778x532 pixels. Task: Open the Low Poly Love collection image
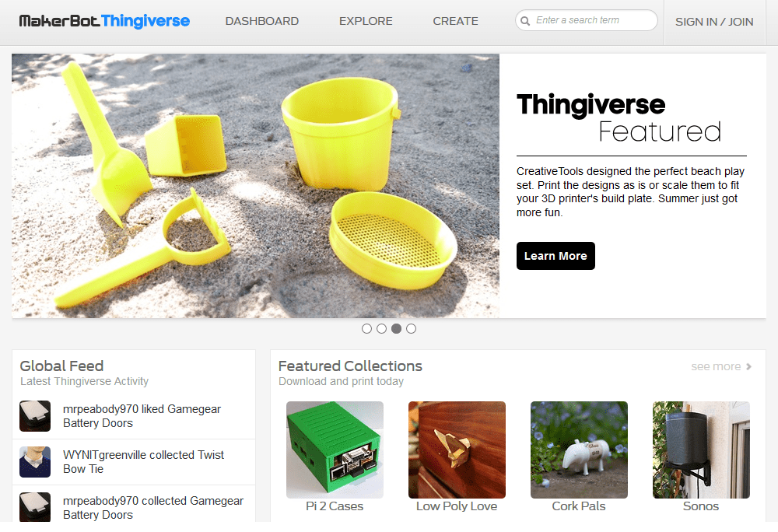pyautogui.click(x=457, y=450)
